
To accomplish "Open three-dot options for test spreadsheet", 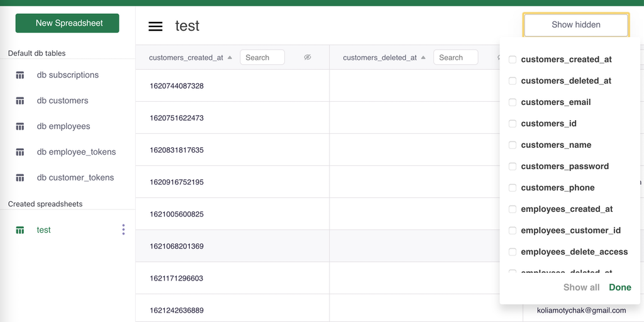I will coord(123,230).
